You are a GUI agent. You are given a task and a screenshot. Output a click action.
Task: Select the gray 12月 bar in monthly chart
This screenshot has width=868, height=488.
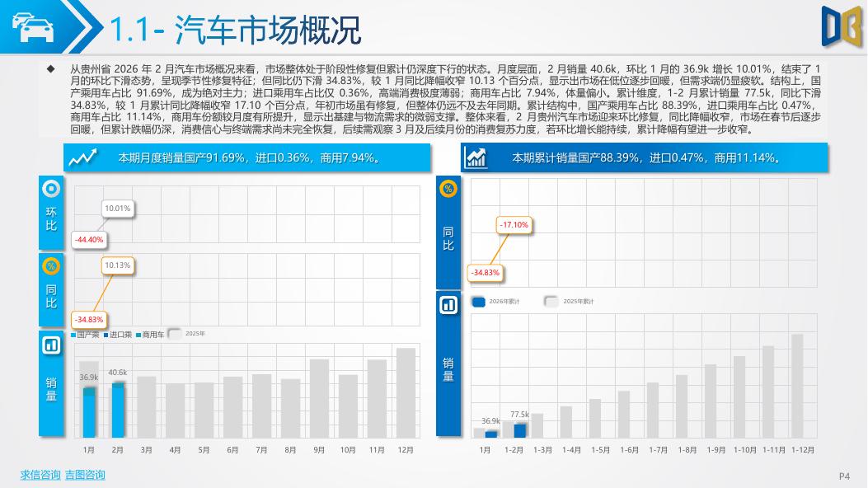[x=406, y=393]
